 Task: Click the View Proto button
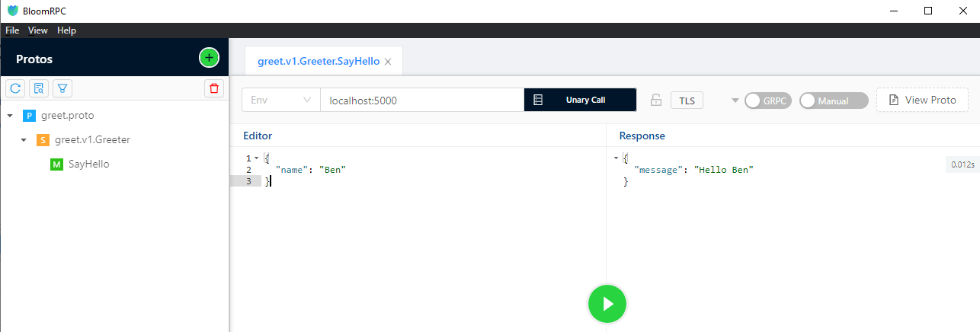click(922, 100)
